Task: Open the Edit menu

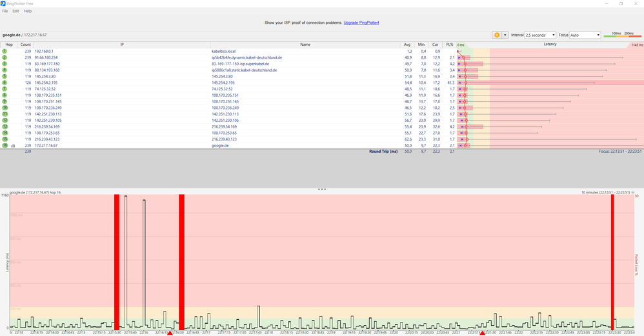Action: pos(15,11)
